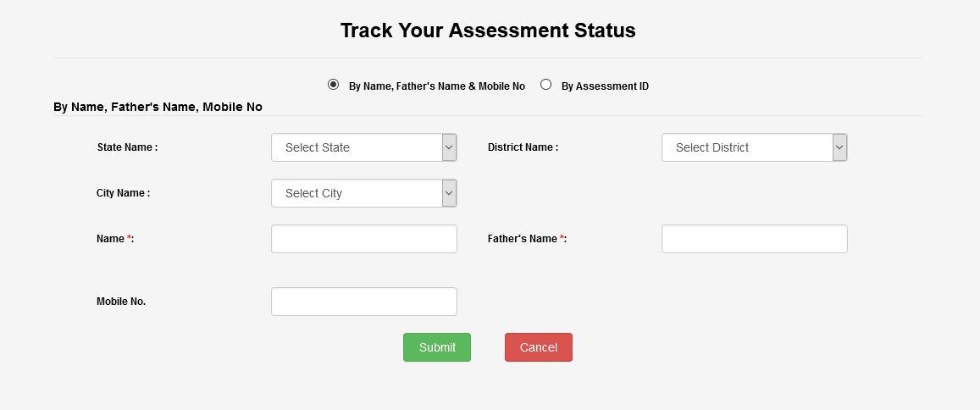Choose the By Assessment ID radio button
Viewport: 980px width, 410px height.
coord(546,85)
